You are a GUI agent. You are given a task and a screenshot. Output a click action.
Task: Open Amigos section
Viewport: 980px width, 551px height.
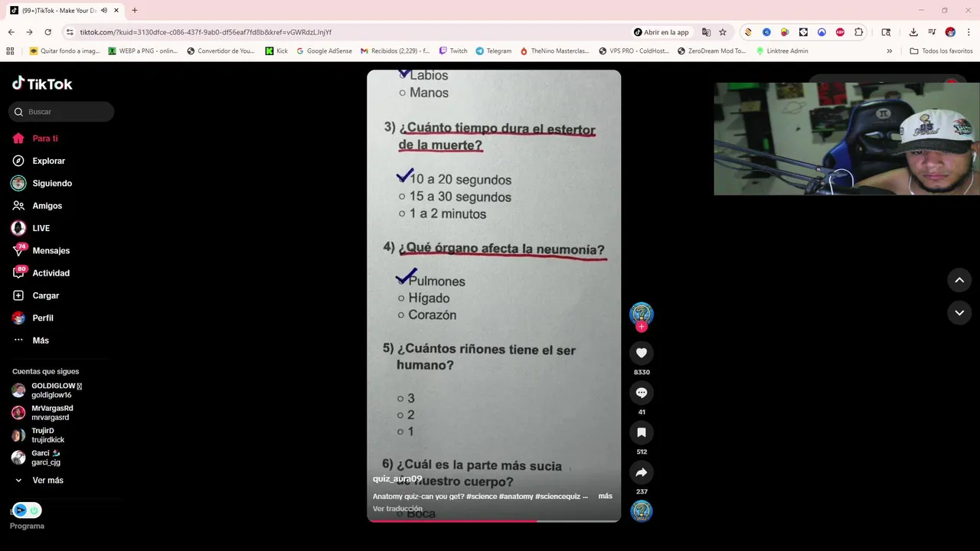37,206
